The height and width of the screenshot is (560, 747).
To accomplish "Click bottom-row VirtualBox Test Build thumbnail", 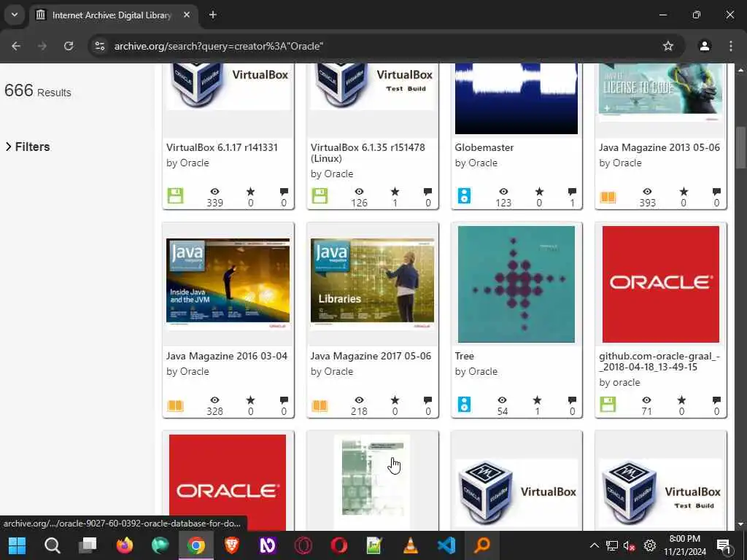I will pyautogui.click(x=661, y=494).
